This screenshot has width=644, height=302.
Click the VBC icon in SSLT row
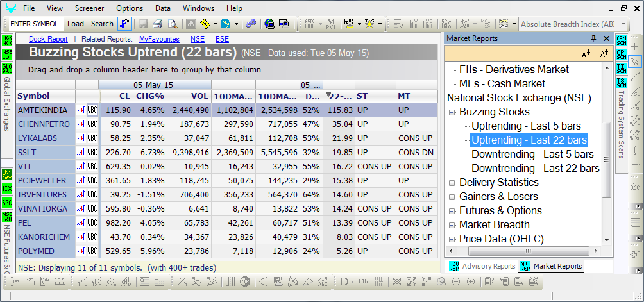(x=92, y=152)
